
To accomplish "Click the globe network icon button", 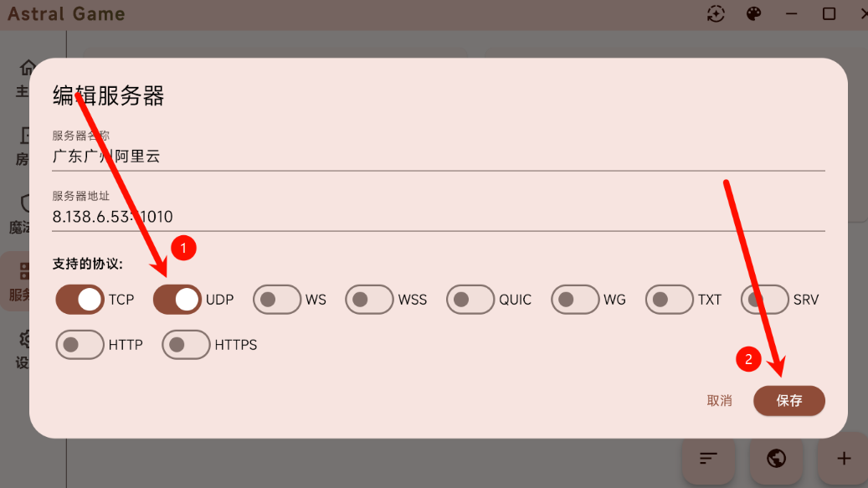I will coord(776,458).
